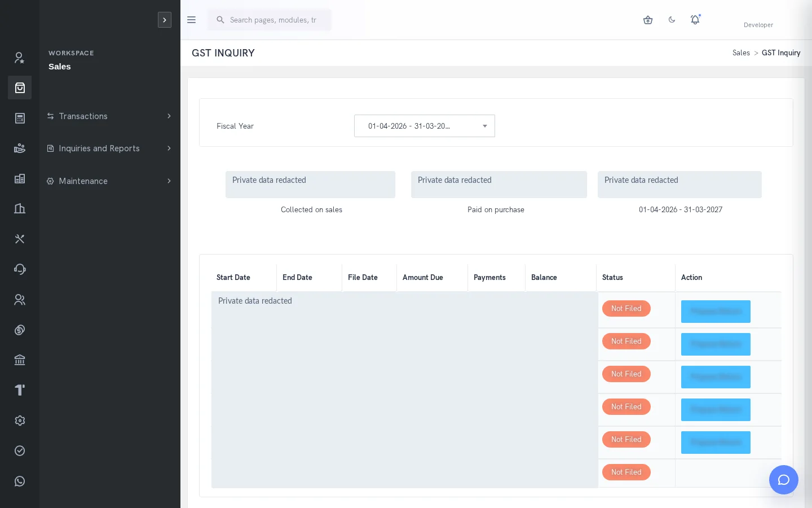This screenshot has width=812, height=508.
Task: Click the headset support sidebar icon
Action: tap(20, 269)
